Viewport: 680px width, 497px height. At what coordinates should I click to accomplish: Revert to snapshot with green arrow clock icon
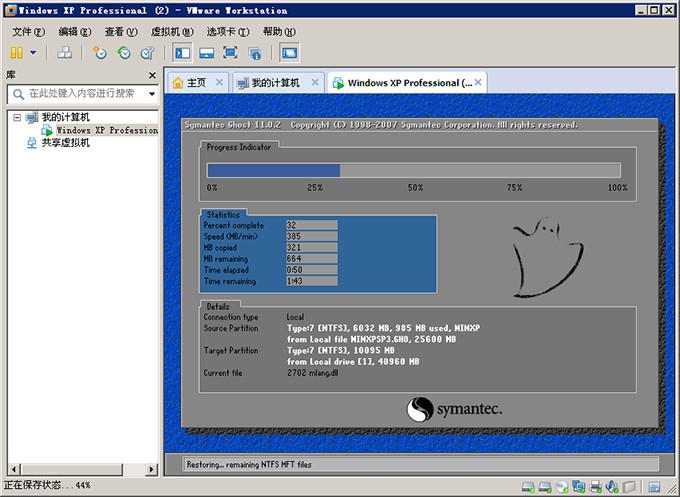pos(124,53)
